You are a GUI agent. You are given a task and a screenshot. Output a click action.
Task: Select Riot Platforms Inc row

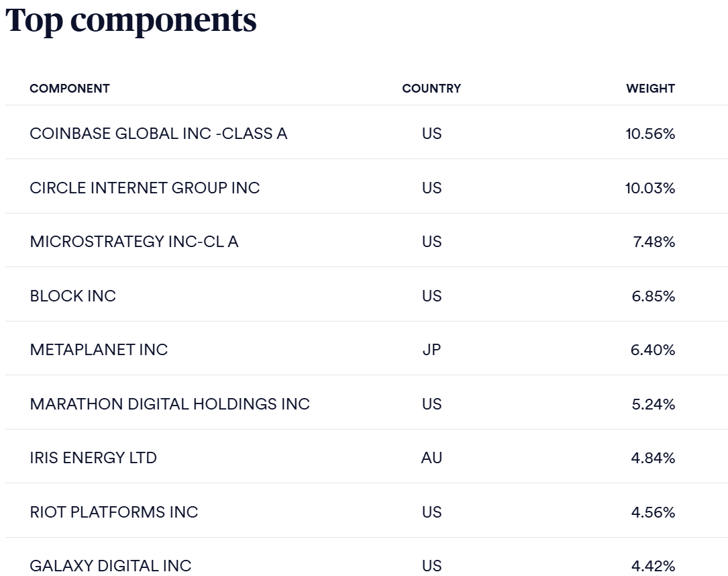click(114, 512)
